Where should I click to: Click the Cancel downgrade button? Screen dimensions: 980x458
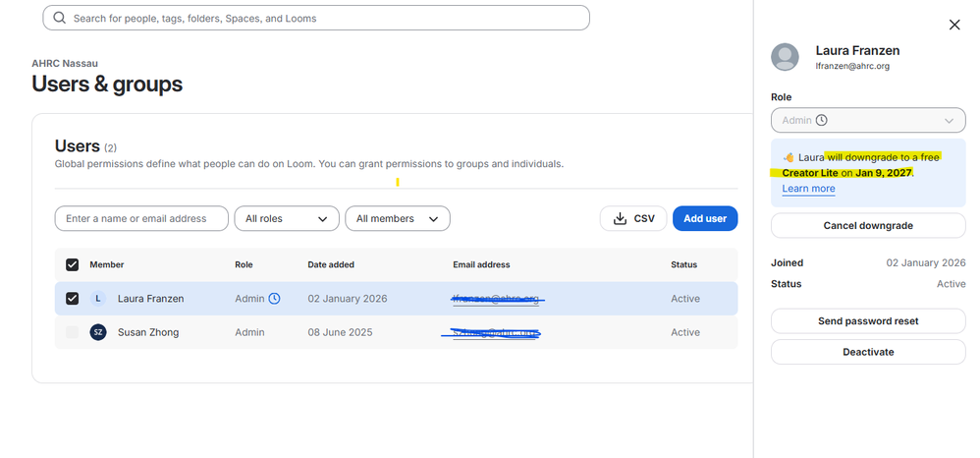click(868, 225)
